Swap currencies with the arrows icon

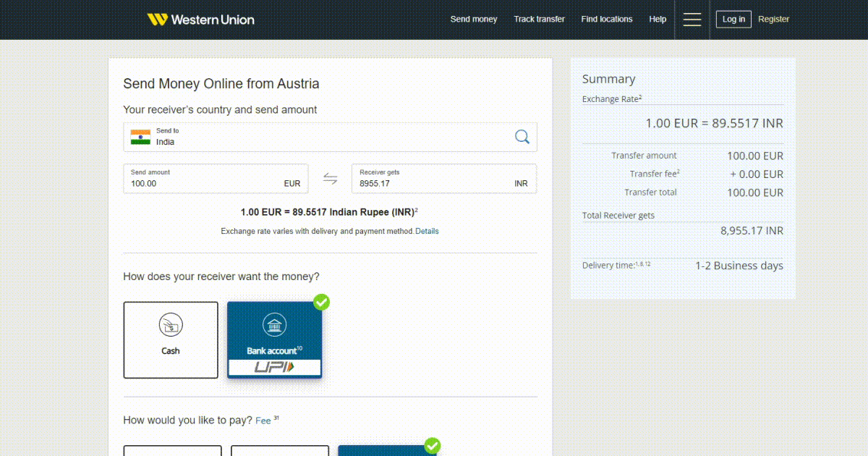click(331, 179)
